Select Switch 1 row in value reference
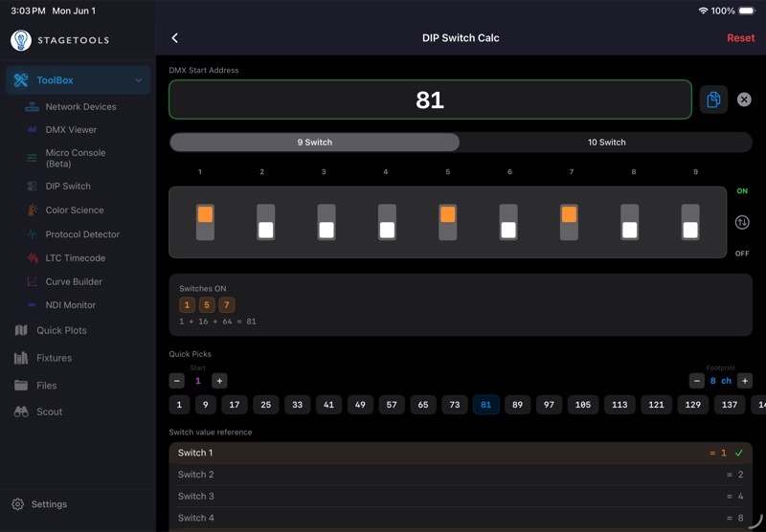This screenshot has width=766, height=532. (461, 453)
